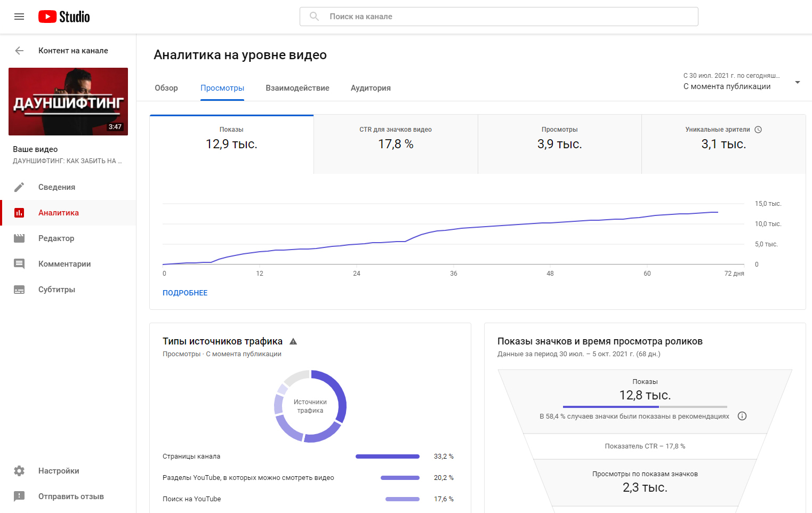Click the Страницы канала row label
Viewport: 812px width, 513px height.
191,456
